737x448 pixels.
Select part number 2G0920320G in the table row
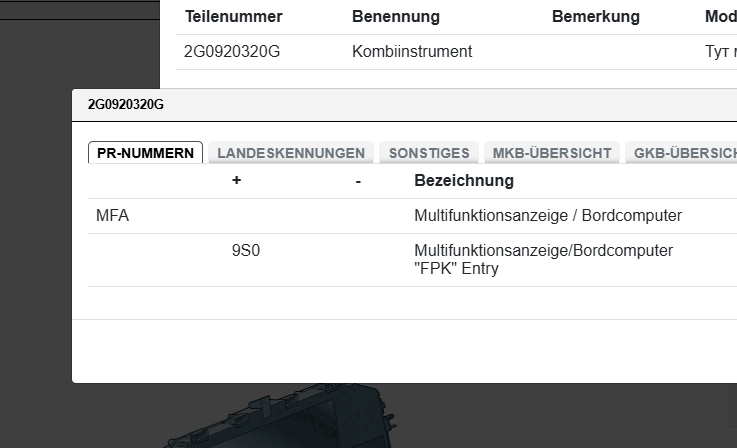click(x=232, y=51)
